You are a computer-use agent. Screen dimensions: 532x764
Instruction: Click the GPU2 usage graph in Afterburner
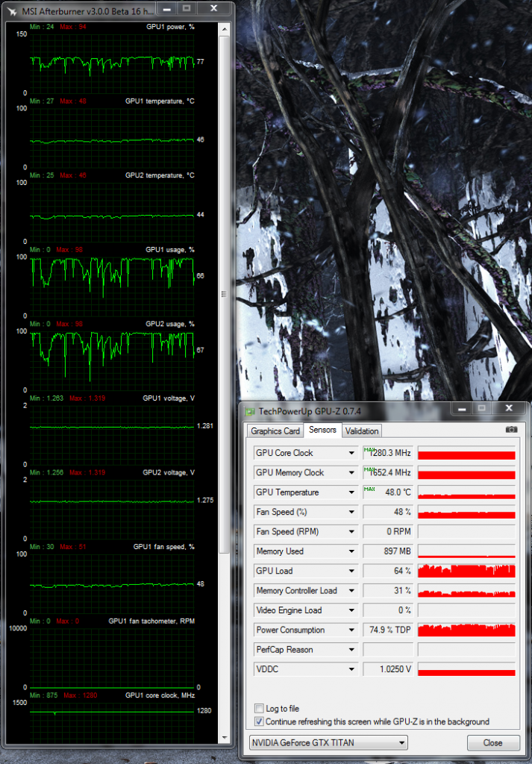point(112,360)
